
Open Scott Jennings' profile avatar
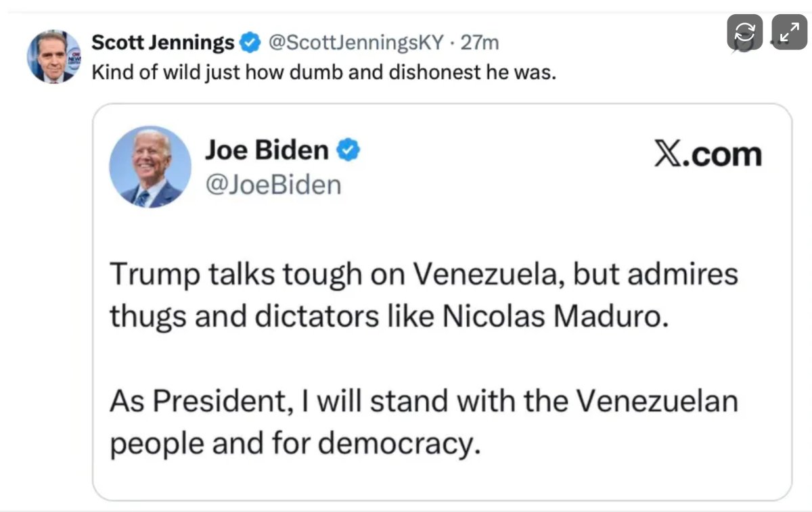click(54, 55)
